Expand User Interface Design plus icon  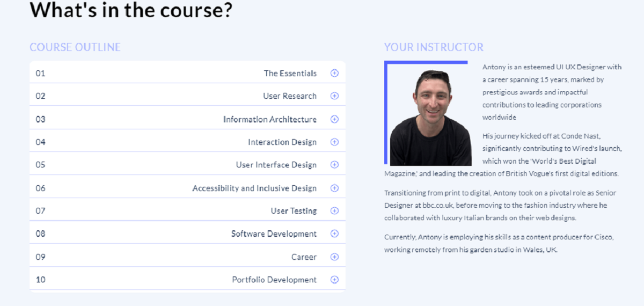pyautogui.click(x=334, y=165)
